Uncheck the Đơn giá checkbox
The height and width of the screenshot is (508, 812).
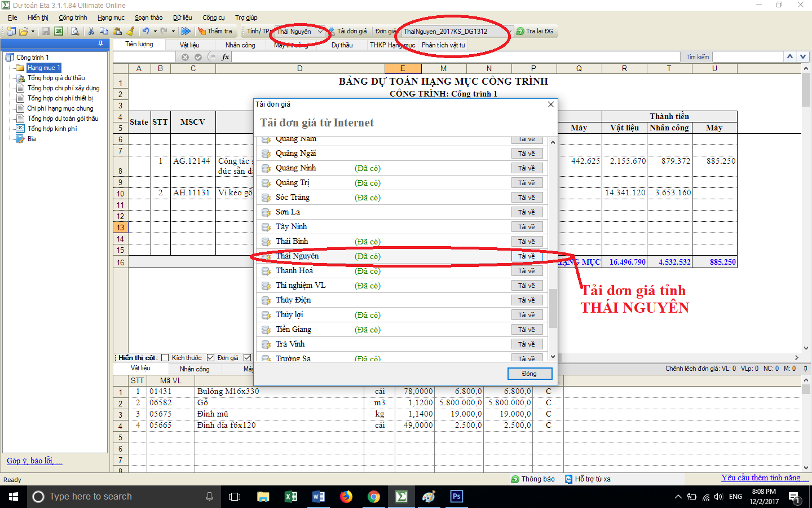click(x=211, y=358)
